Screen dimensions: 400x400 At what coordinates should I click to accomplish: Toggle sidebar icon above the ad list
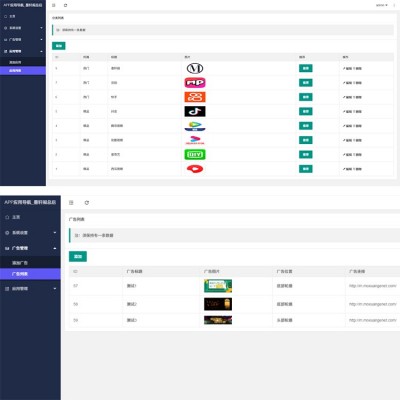pos(71,203)
